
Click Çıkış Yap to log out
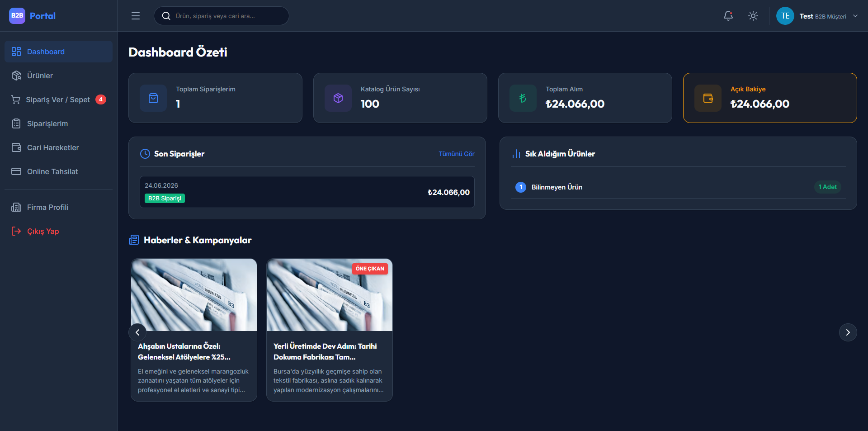(x=59, y=231)
